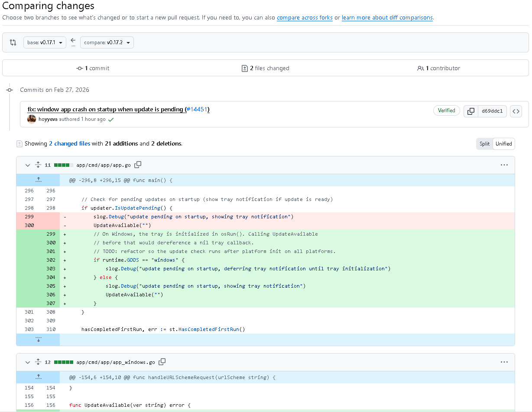Expand all lines in app.go

38,165
